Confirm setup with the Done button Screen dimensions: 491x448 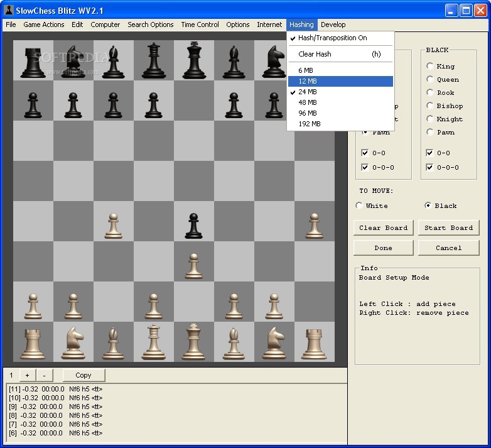(x=383, y=248)
